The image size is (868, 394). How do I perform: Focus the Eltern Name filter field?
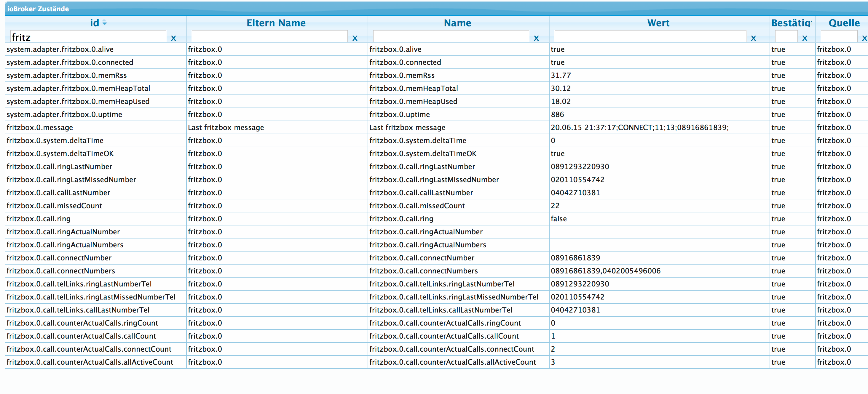(269, 37)
